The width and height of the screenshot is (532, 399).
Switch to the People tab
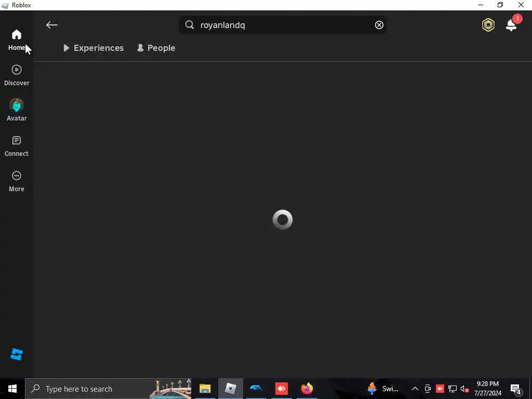pos(156,48)
